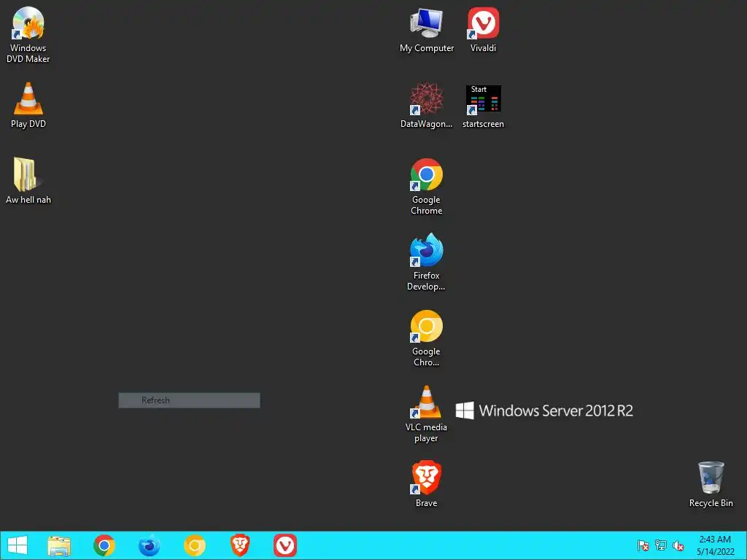
Task: Open the 2:43 AM clock and date
Action: pyautogui.click(x=715, y=545)
